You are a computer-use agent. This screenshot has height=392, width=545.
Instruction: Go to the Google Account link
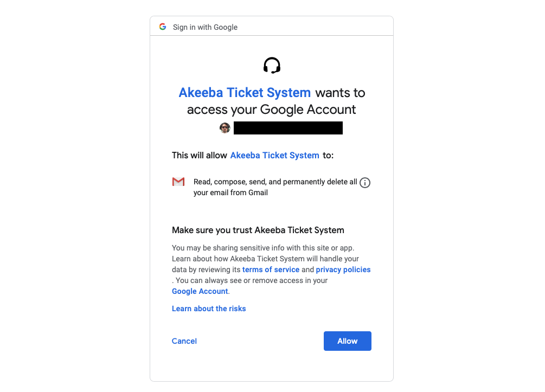coord(200,291)
